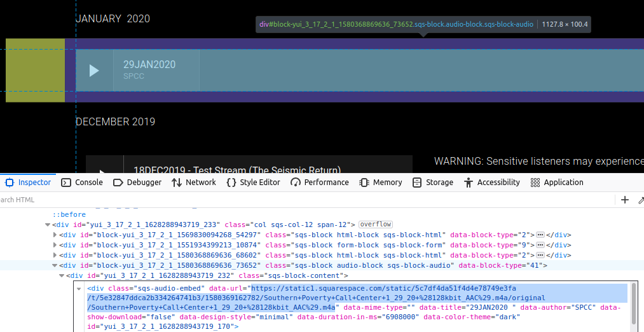The height and width of the screenshot is (332, 644).
Task: Collapse the yui_3_17_2_1_1628288943719_233 div node
Action: (48, 225)
